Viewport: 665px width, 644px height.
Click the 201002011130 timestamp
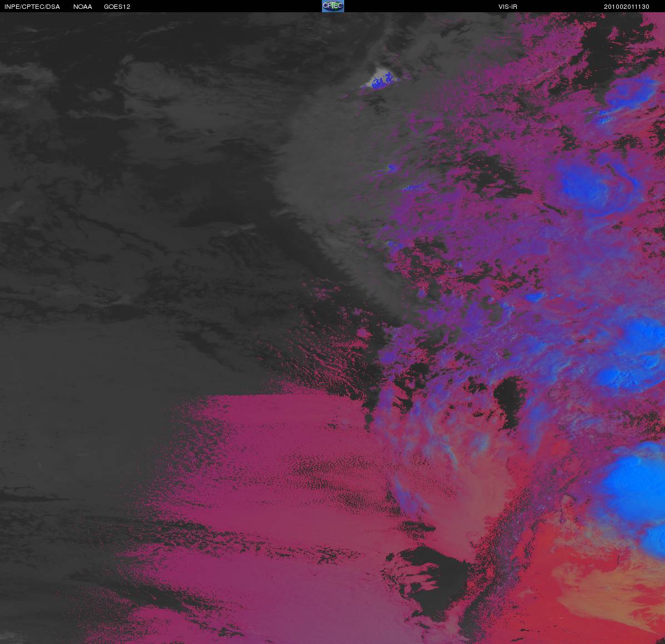click(626, 7)
